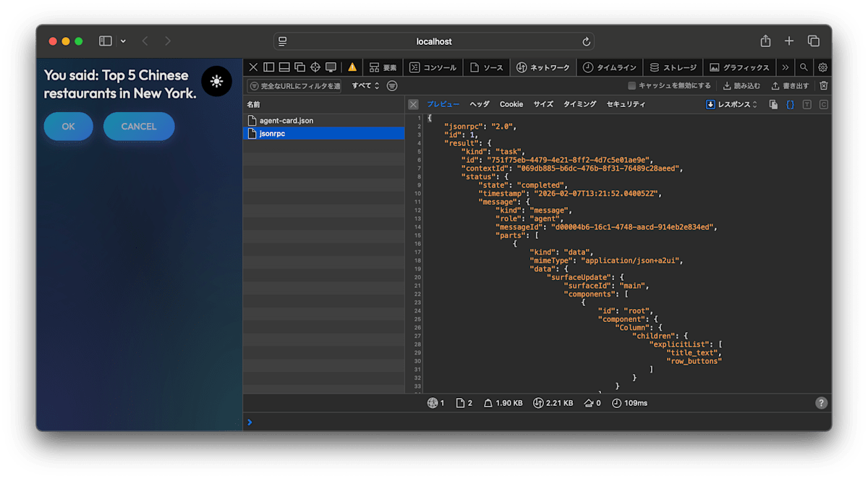Toggle pretty print braces icon
868x479 pixels.
click(x=790, y=105)
